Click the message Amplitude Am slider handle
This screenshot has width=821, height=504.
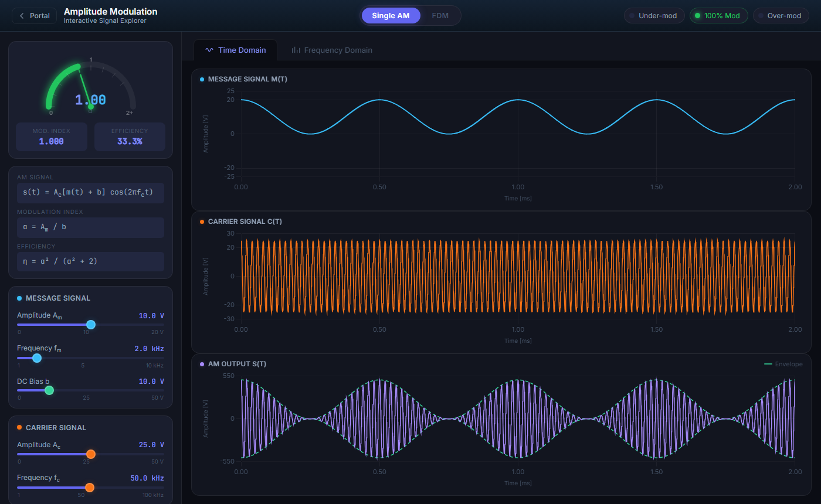point(90,325)
